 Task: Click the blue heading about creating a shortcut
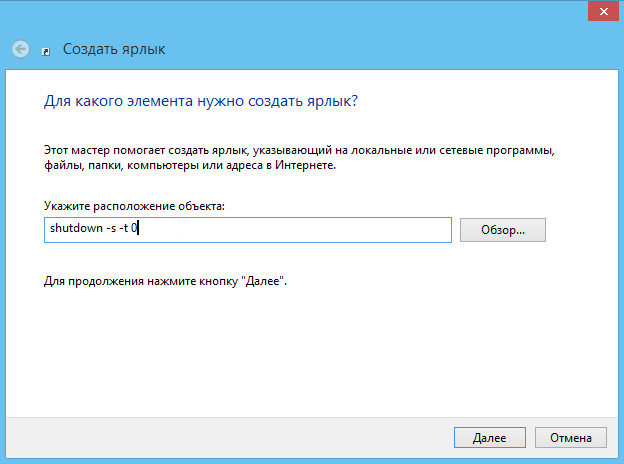pyautogui.click(x=201, y=101)
